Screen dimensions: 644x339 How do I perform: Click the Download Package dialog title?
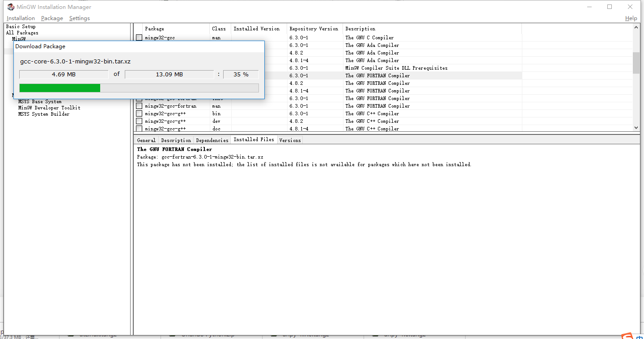click(40, 46)
